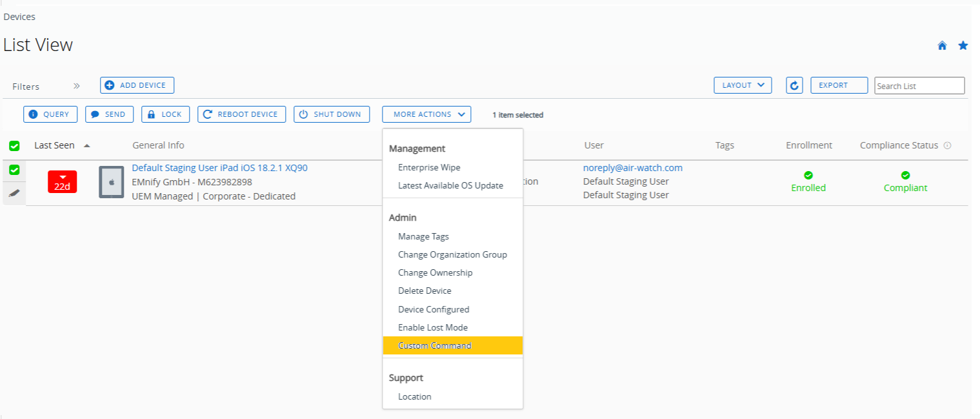Click the Add Device button

tap(137, 85)
